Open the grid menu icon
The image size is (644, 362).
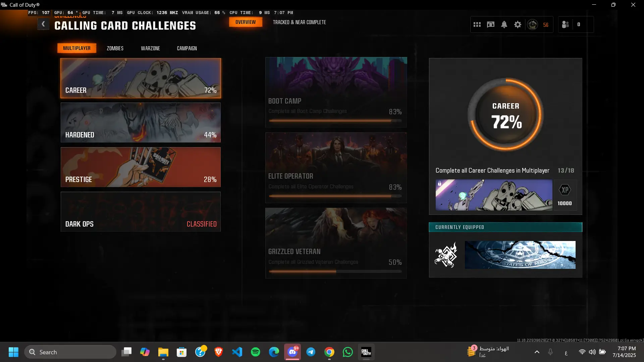coord(477,24)
